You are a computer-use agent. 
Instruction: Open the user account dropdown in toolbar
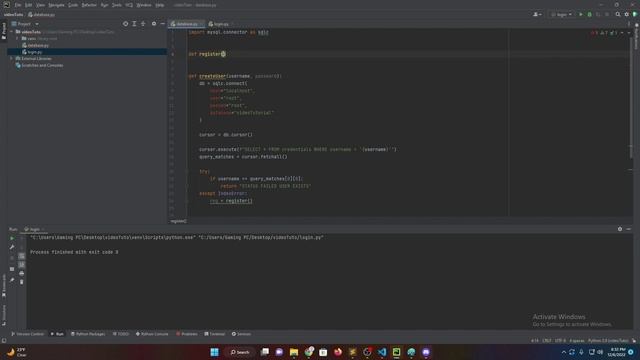coord(537,14)
